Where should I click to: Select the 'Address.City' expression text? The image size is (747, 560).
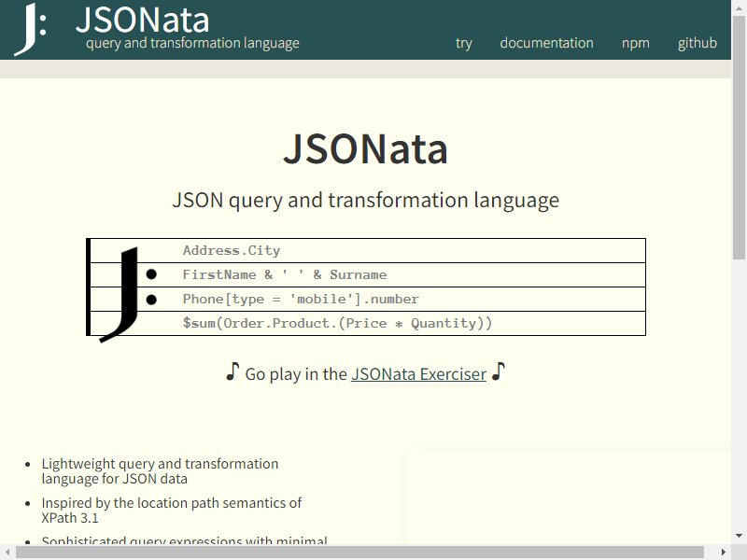232,250
